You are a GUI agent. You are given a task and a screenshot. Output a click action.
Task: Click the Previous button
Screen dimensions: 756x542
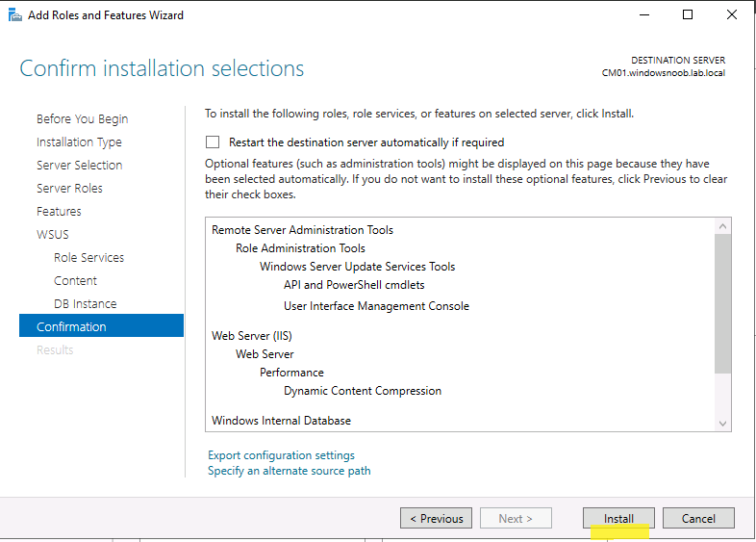436,518
